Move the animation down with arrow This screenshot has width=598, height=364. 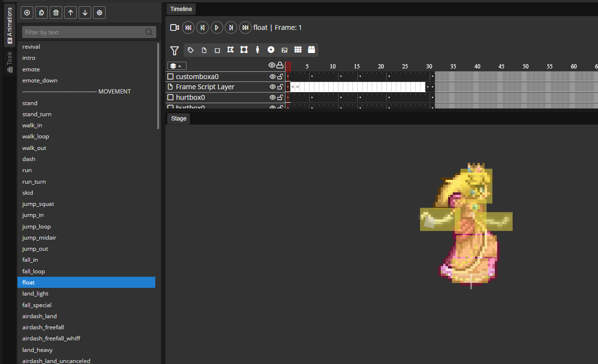[x=85, y=13]
